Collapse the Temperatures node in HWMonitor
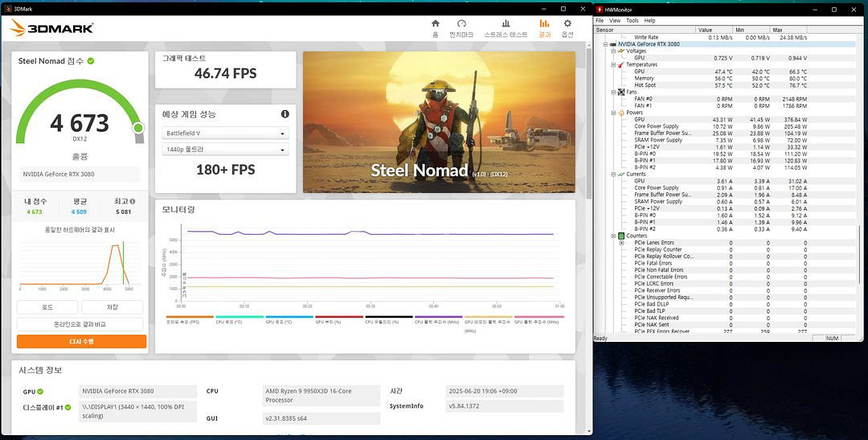Viewport: 868px width, 440px height. pyautogui.click(x=613, y=65)
